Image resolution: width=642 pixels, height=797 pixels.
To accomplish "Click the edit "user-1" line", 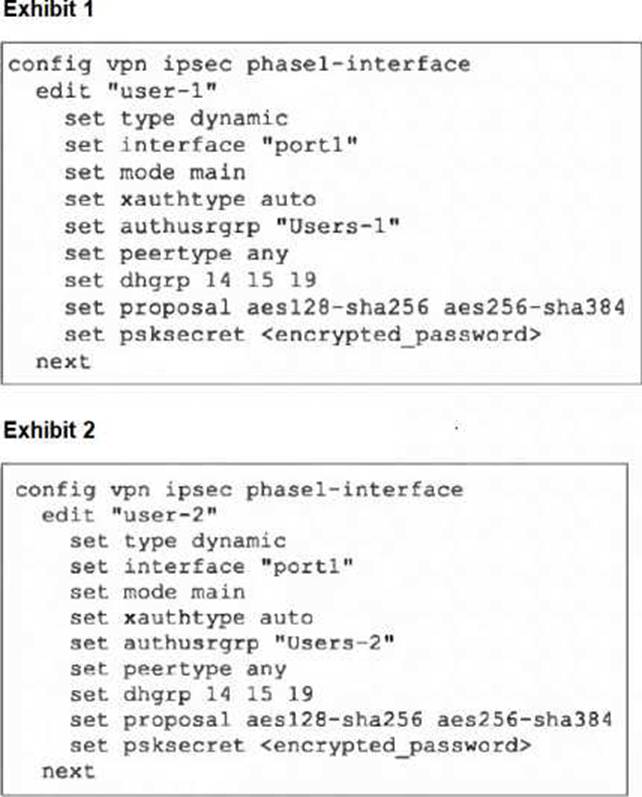I will 127,91.
